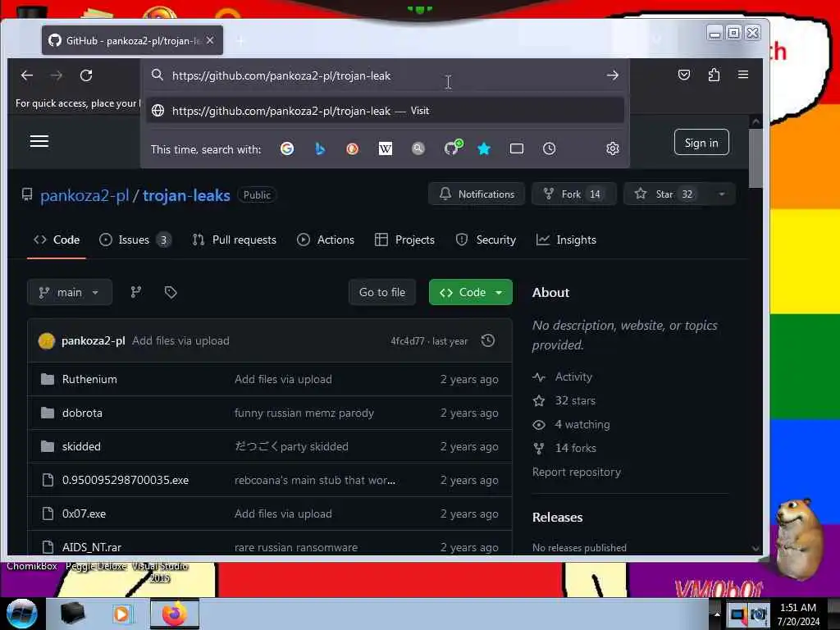
Task: Open commit history clock icon
Action: (x=487, y=340)
